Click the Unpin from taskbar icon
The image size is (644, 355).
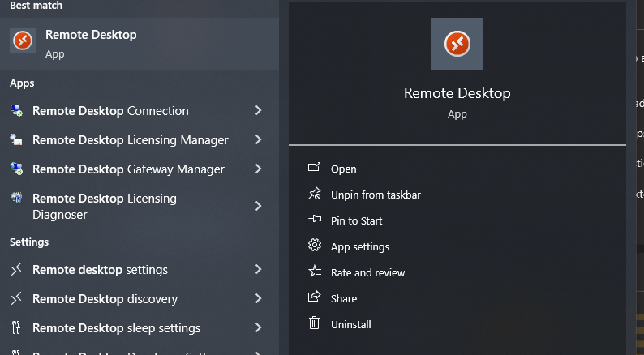pyautogui.click(x=314, y=195)
